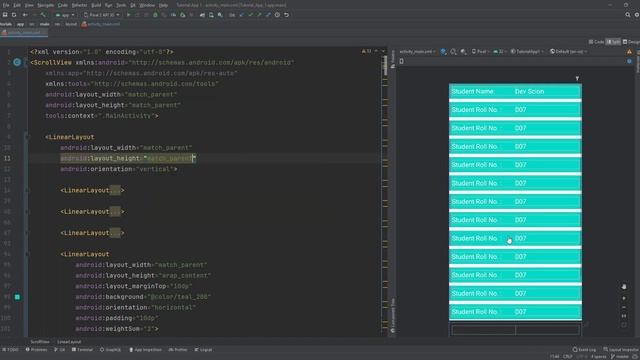The image size is (640, 360).
Task: Open the Logcat tool window
Action: point(203,350)
